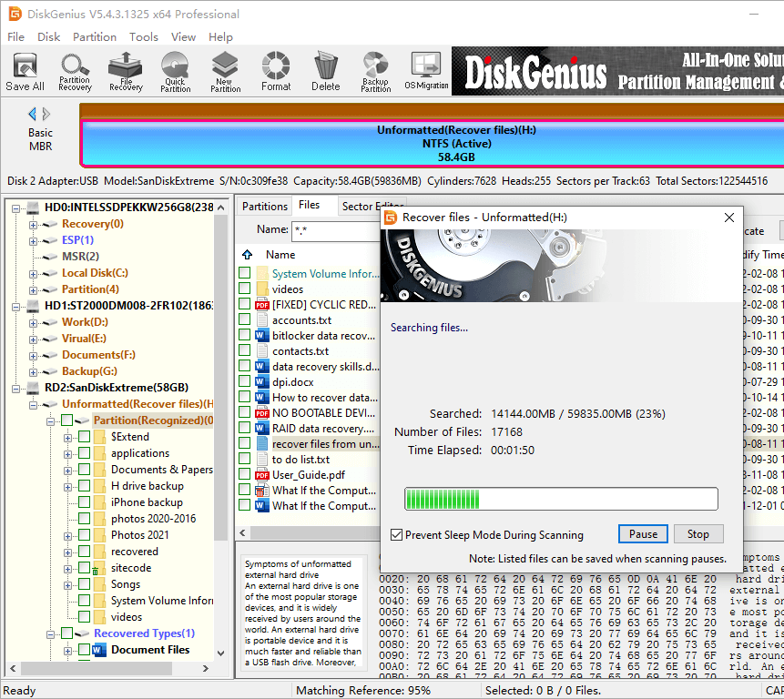Create a New Partition from the toolbar

click(x=225, y=71)
